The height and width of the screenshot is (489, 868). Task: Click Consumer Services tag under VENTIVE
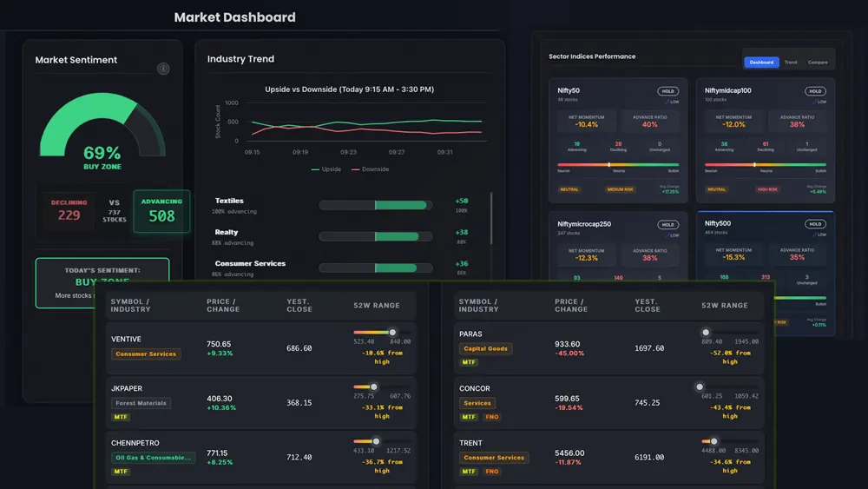click(146, 354)
